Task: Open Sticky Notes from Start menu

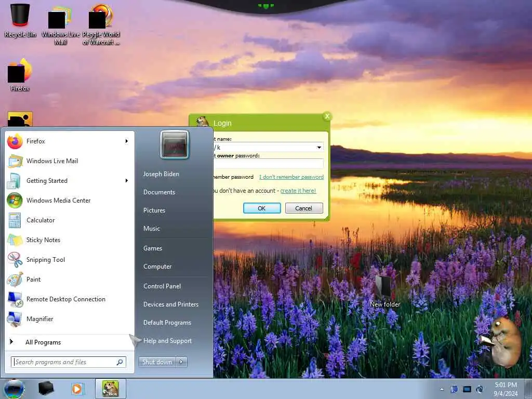Action: [x=70, y=240]
